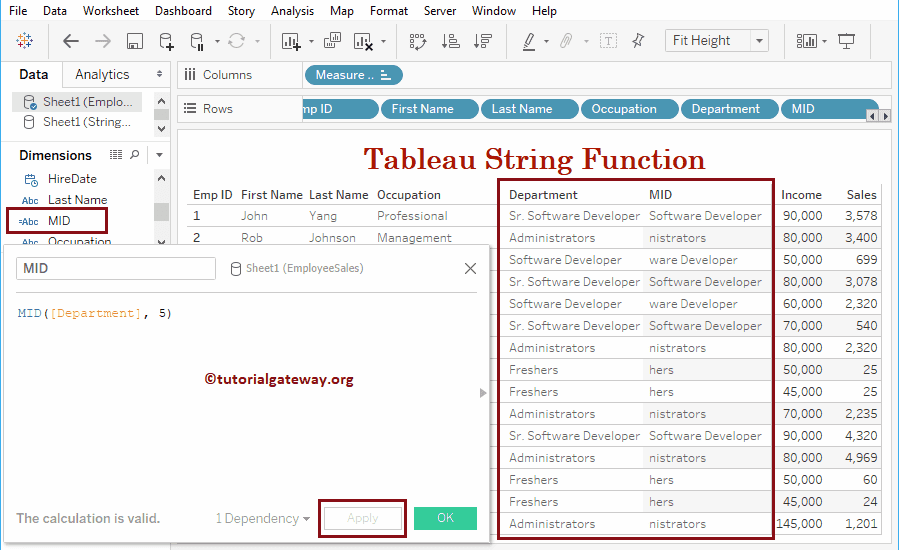Screen dimensions: 899x550
Task: Click the Show Mark Labels icon
Action: click(x=608, y=41)
